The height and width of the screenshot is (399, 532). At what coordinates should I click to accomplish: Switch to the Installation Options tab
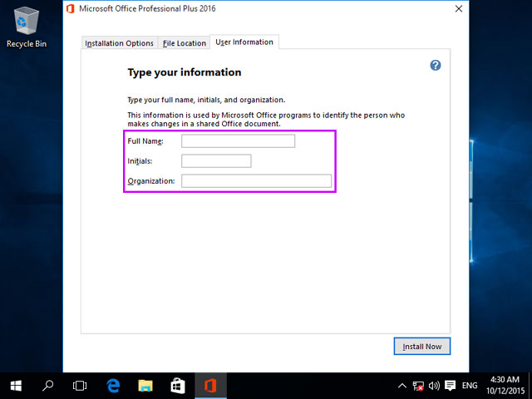(120, 43)
